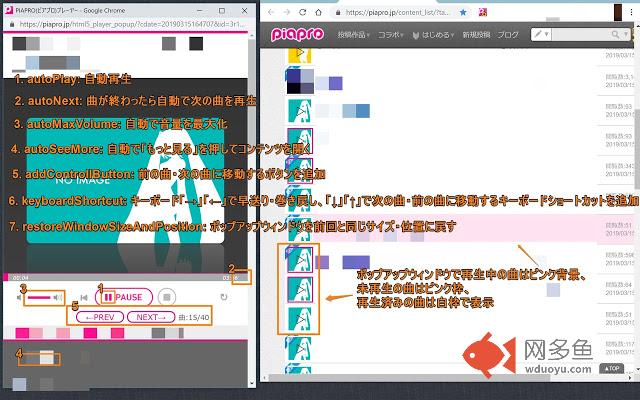Reload the piapro content list page
The height and width of the screenshot is (400, 640).
(302, 12)
